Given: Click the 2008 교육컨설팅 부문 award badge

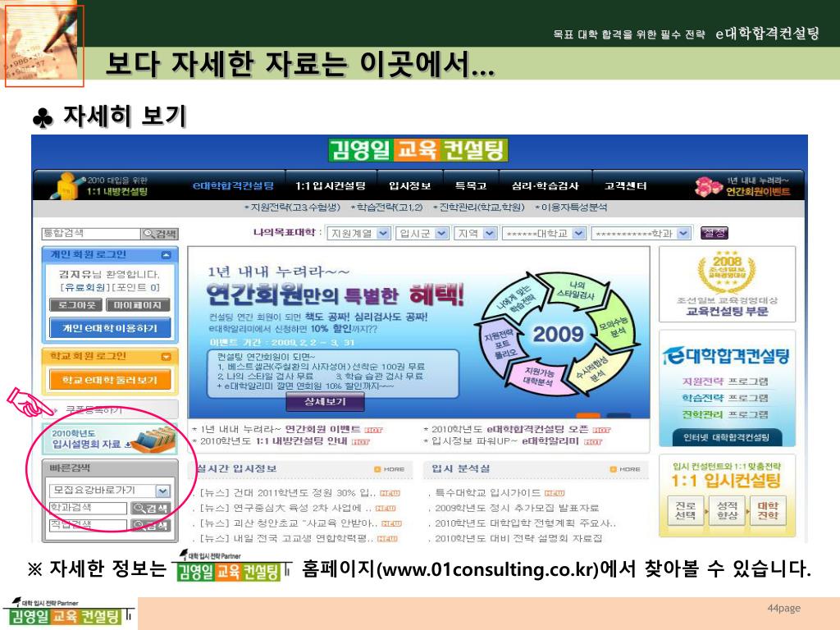Looking at the screenshot, I should [x=727, y=284].
